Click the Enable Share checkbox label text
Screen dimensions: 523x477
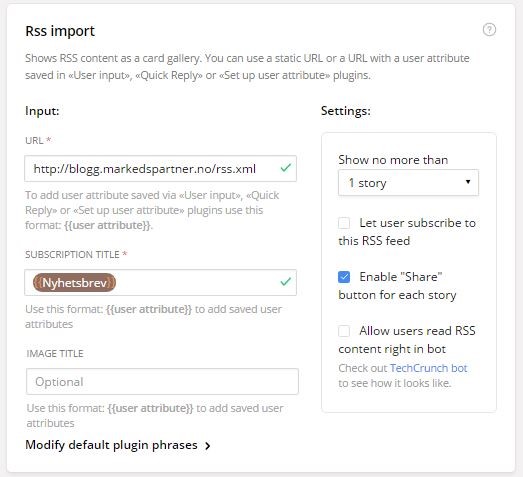pyautogui.click(x=397, y=286)
